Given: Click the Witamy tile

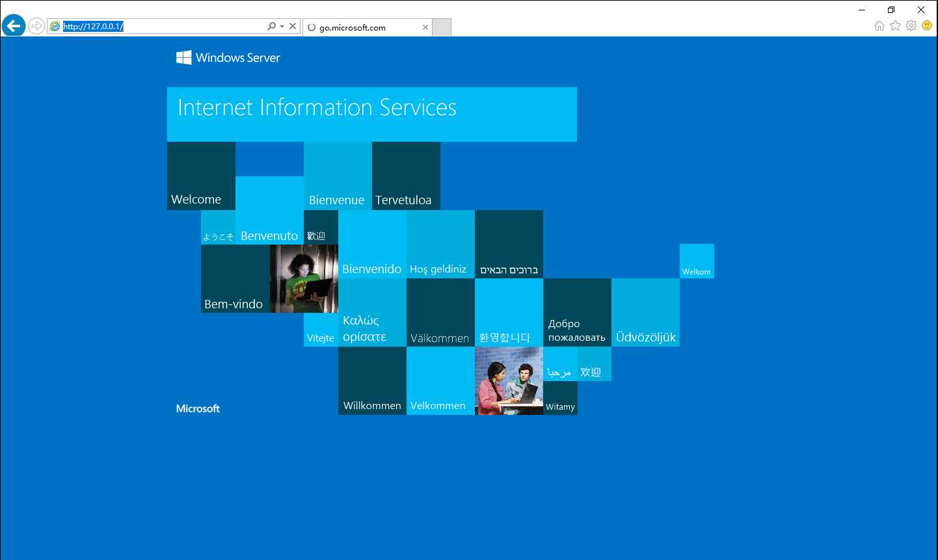Looking at the screenshot, I should pos(560,398).
